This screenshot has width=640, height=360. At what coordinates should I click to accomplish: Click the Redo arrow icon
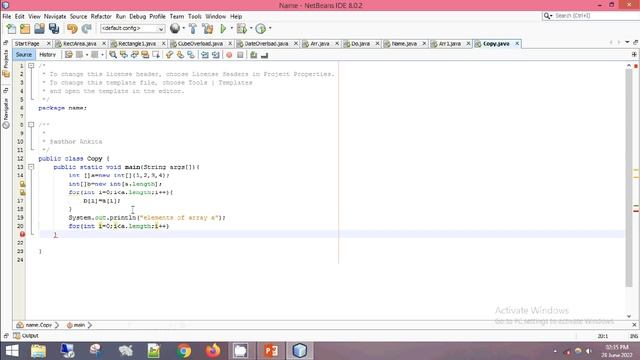pos(86,29)
